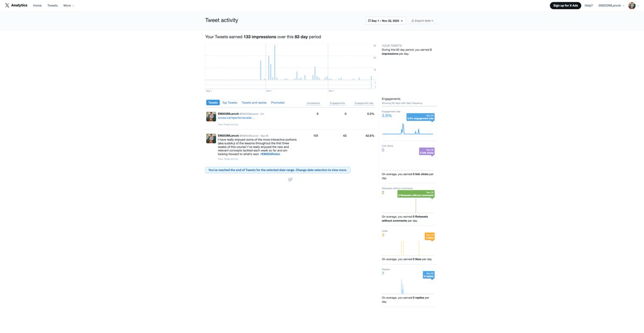The image size is (644, 333).
Task: Switch to Tweets and replies tab
Action: (254, 103)
